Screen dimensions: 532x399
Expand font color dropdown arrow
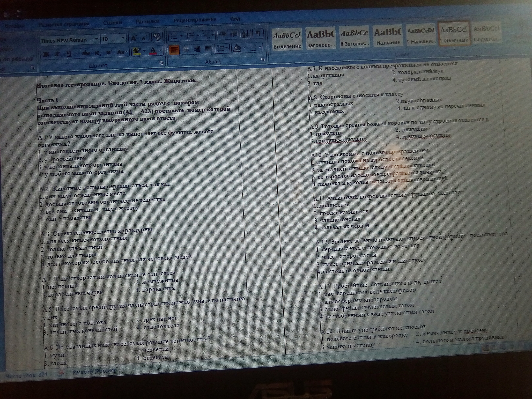pyautogui.click(x=160, y=51)
